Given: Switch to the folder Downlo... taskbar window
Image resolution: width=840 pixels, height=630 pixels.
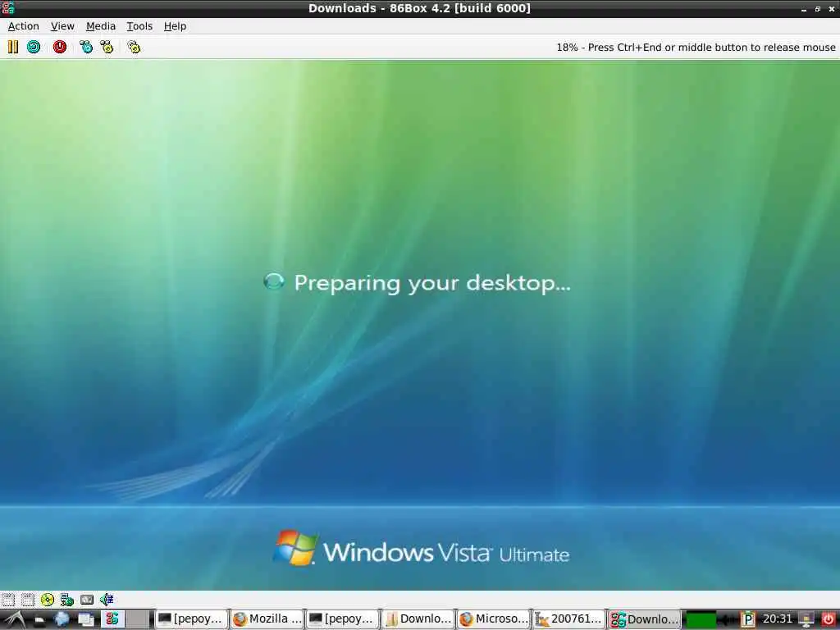Looking at the screenshot, I should pos(418,619).
